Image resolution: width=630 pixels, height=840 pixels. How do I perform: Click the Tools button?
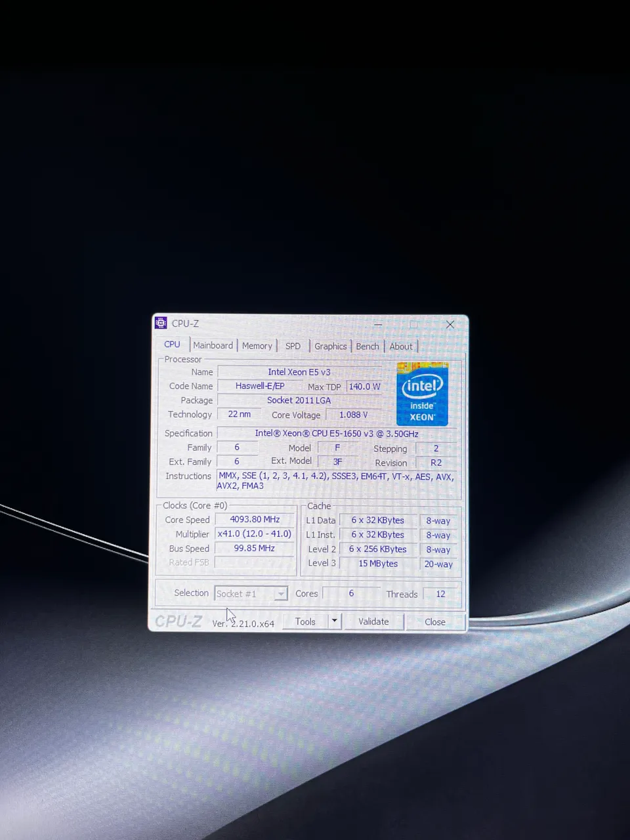click(305, 621)
